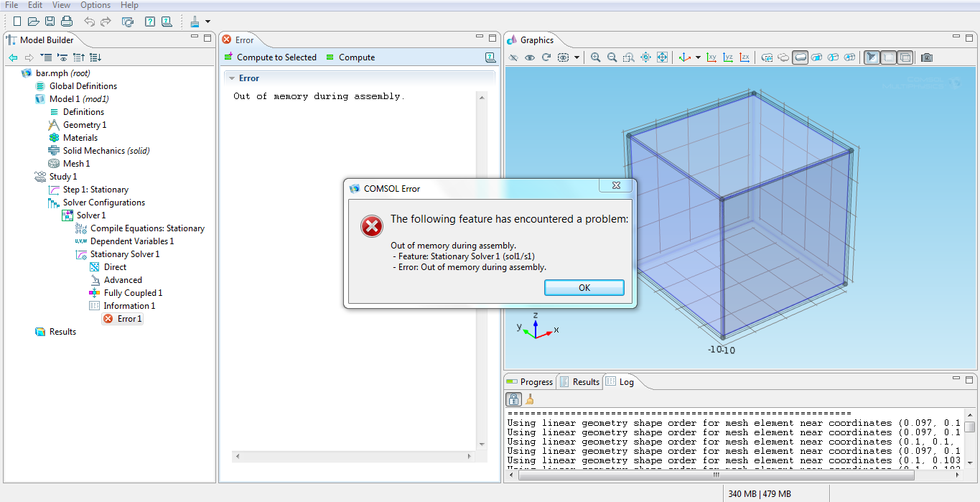Open the View menu

point(62,5)
